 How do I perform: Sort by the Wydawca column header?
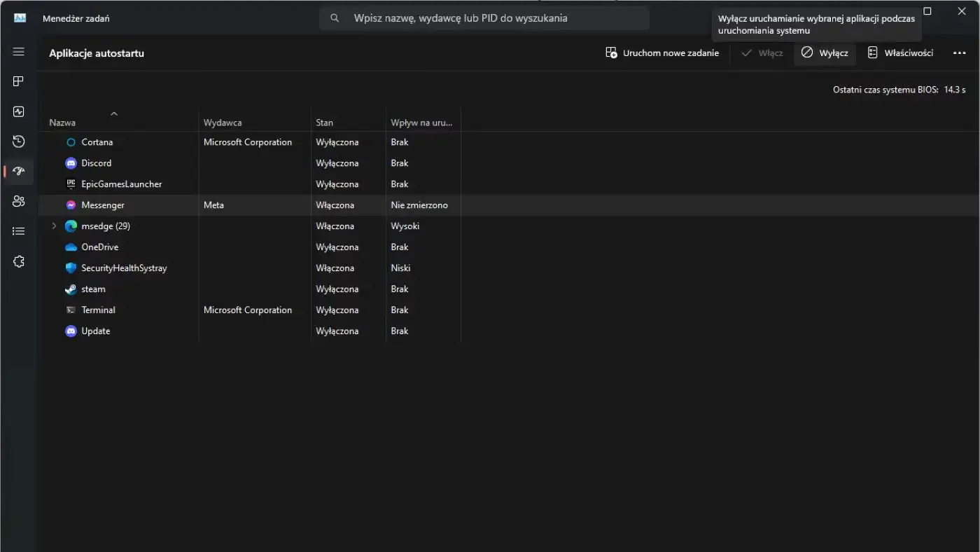[x=223, y=123]
